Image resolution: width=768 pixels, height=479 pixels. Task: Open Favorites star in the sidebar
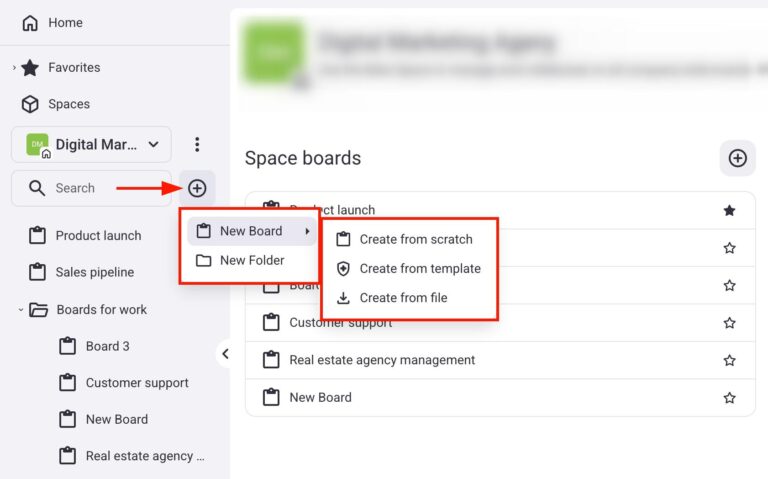(x=30, y=68)
